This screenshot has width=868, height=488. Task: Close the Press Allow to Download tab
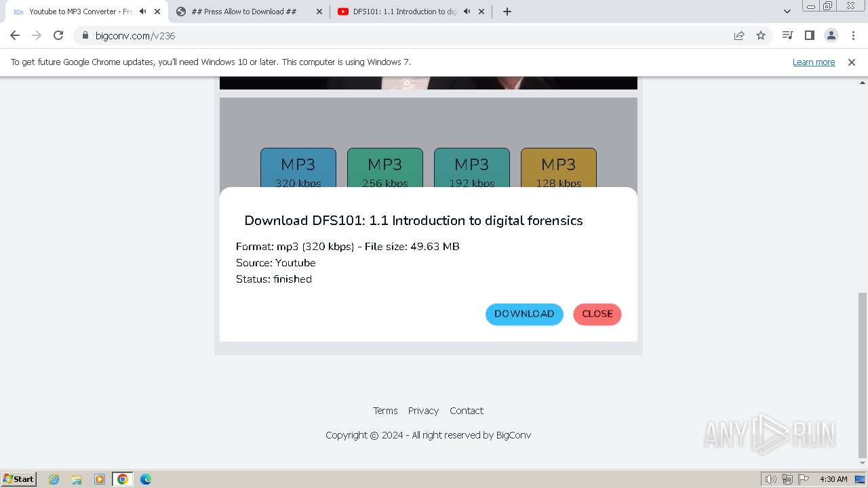319,12
